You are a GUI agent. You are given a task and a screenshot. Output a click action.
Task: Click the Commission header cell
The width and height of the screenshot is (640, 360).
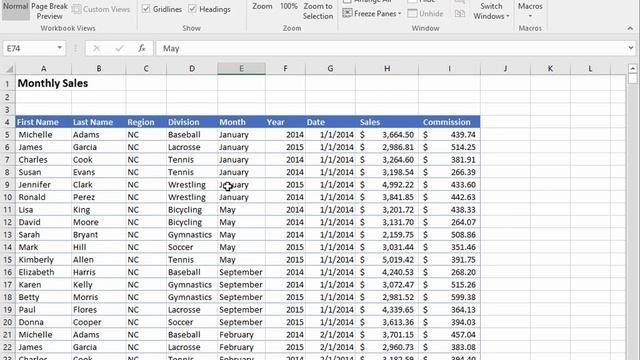point(449,122)
